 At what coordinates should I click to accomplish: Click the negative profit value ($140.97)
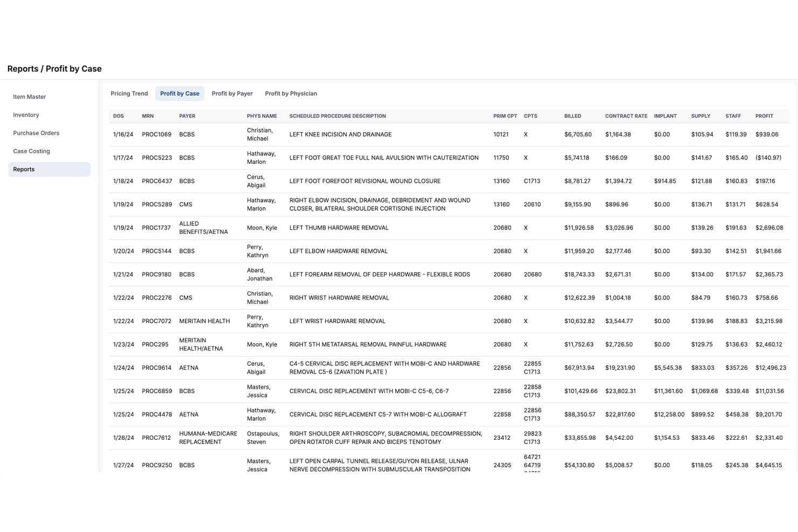[x=768, y=158]
